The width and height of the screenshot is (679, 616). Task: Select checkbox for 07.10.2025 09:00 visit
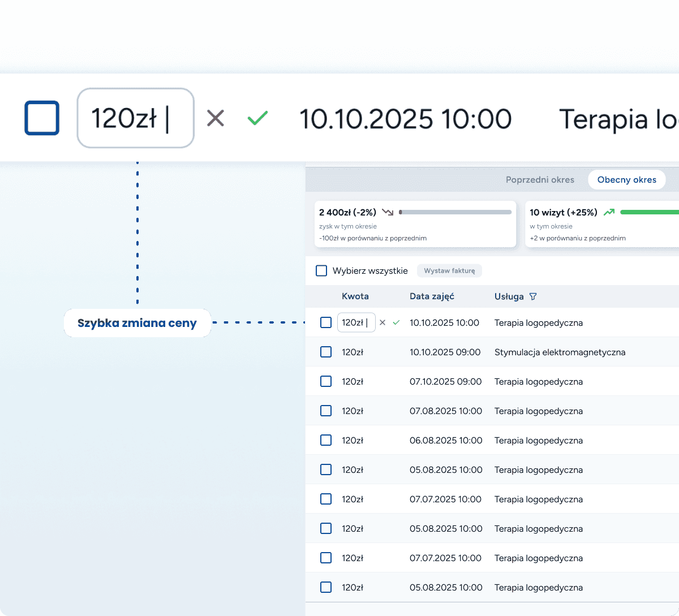[x=326, y=381]
